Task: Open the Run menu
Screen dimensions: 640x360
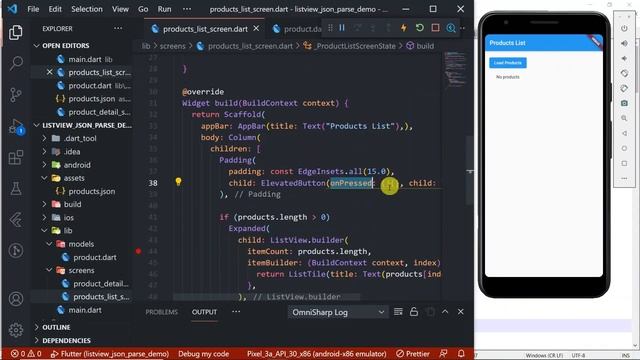Action: [x=164, y=9]
